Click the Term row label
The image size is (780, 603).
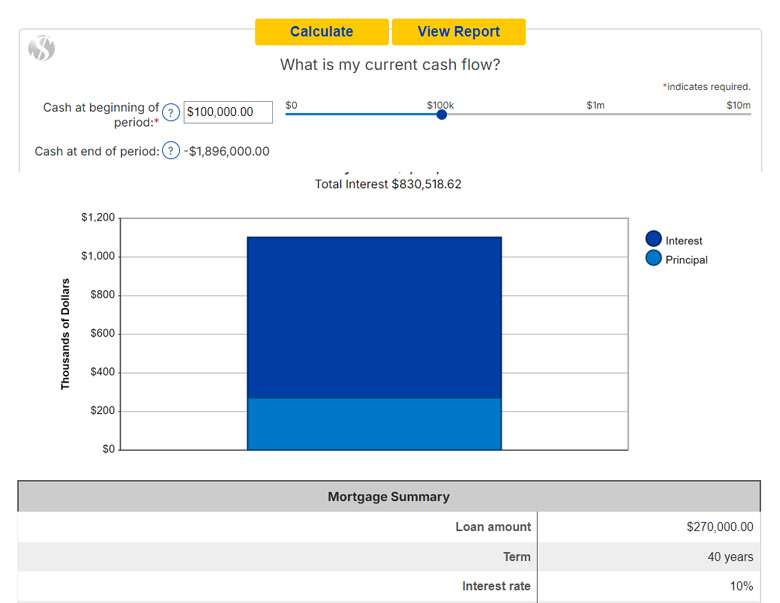516,557
